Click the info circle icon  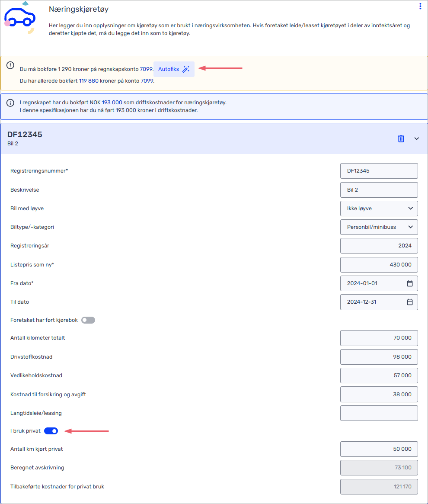[10, 103]
